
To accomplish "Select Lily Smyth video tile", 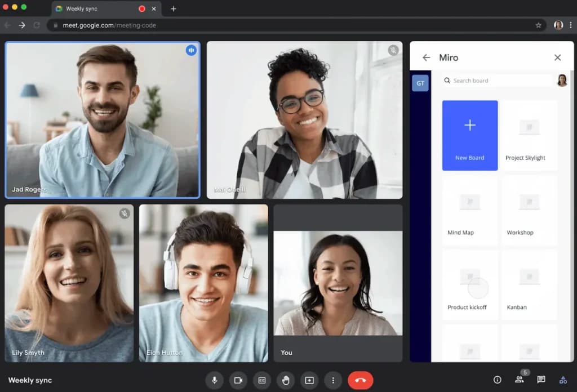I will [x=69, y=283].
